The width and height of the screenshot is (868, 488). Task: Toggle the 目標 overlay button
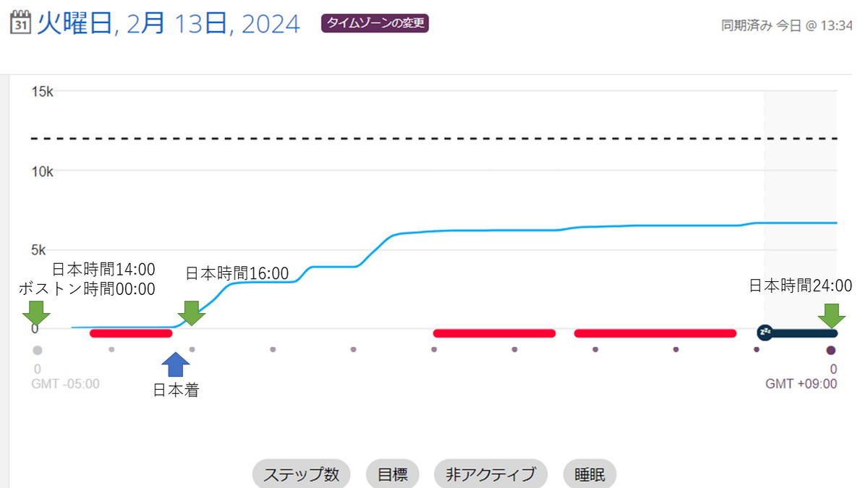click(393, 474)
